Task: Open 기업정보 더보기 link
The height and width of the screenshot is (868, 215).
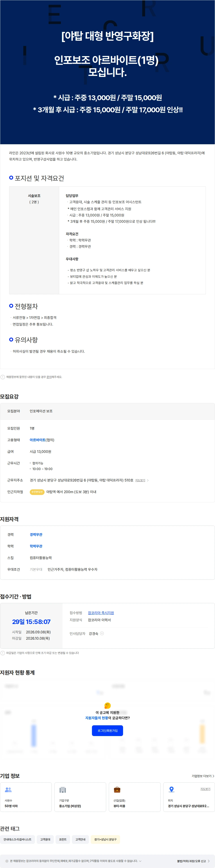Action: coord(203,776)
